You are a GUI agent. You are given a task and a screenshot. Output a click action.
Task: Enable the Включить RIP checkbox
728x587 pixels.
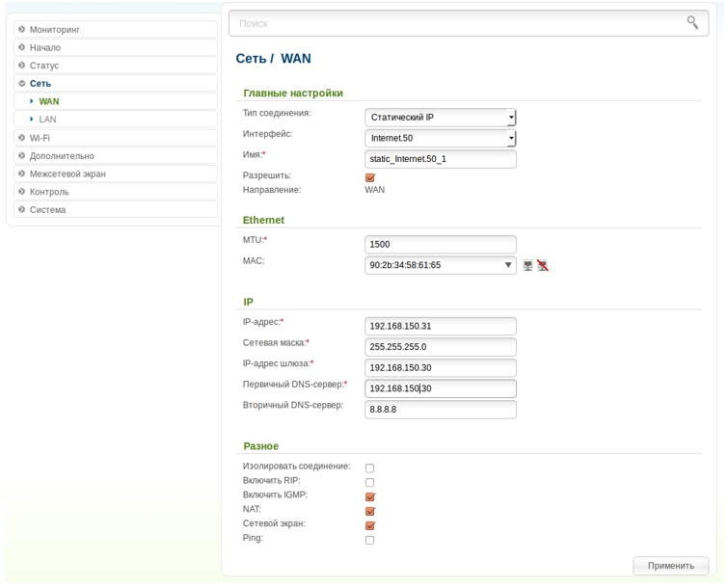click(369, 482)
